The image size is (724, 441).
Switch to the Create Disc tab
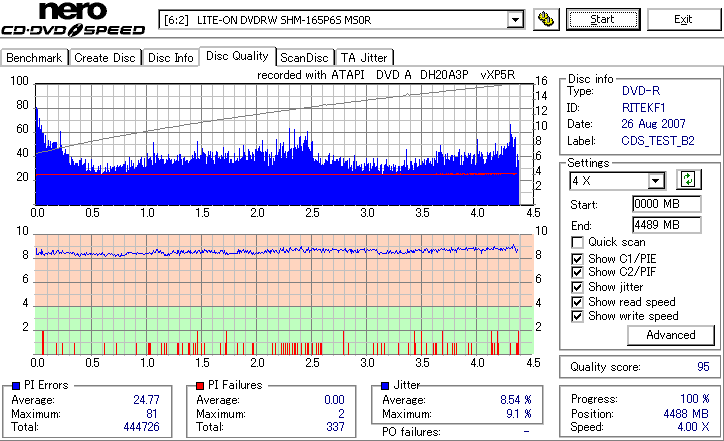[x=105, y=58]
